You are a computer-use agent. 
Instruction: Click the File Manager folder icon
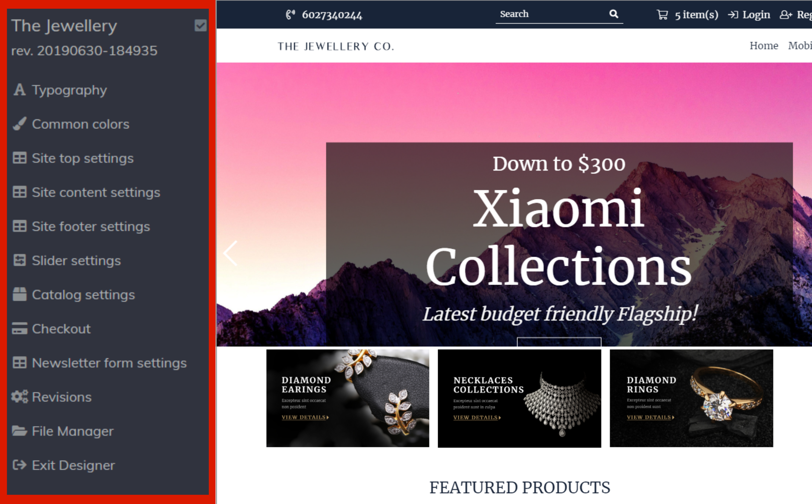click(19, 431)
